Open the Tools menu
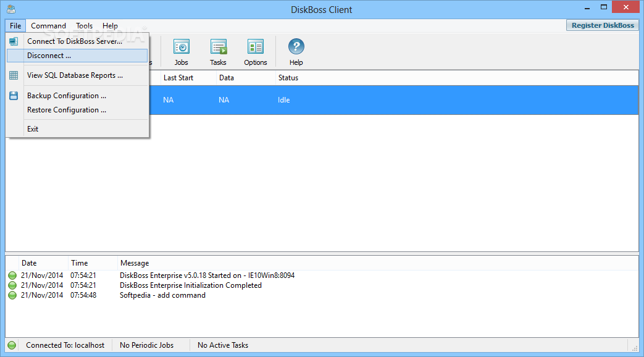This screenshot has width=644, height=357. 84,25
